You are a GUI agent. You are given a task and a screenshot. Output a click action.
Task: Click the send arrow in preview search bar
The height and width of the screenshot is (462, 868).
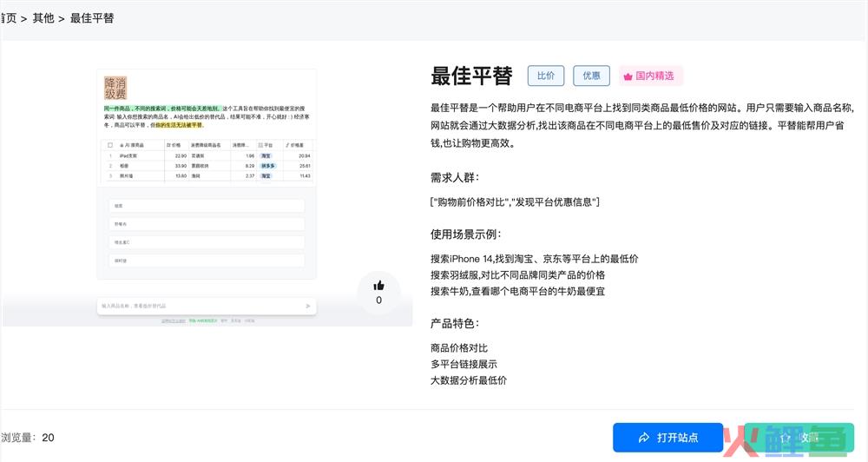[x=307, y=306]
